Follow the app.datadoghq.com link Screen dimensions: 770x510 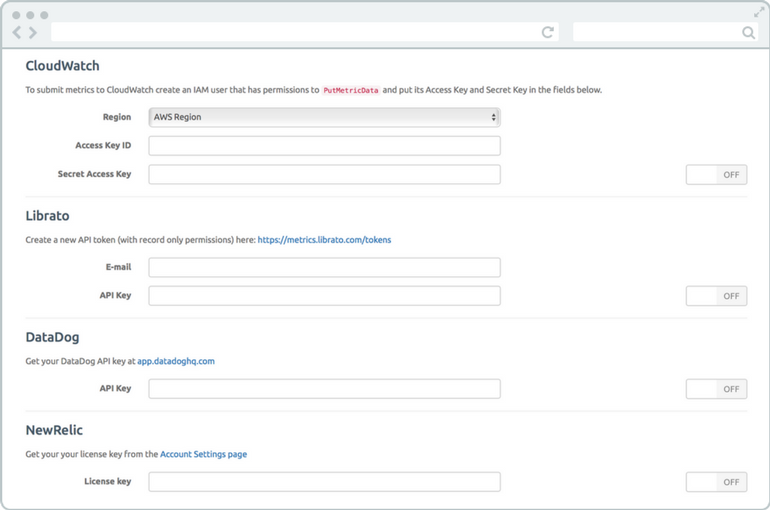pos(176,361)
